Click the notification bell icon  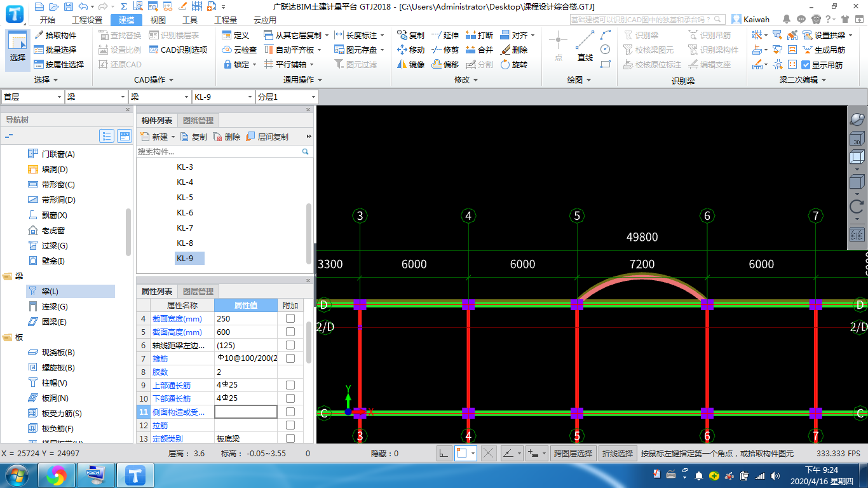787,19
